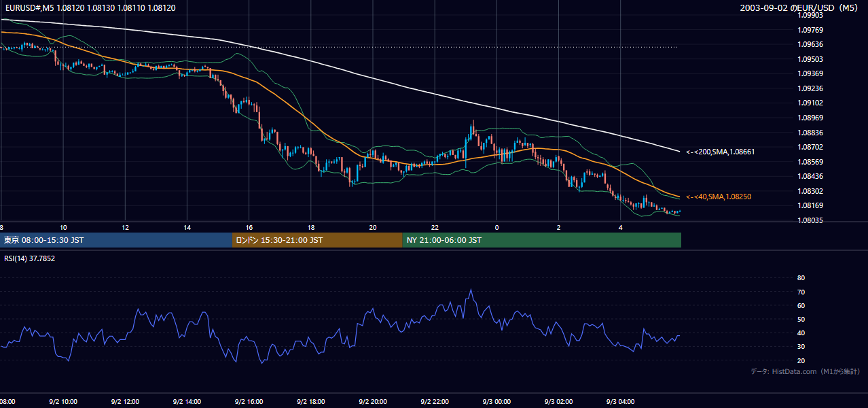The image size is (868, 408).
Task: Click the 1.09102 price axis label
Action: tap(810, 103)
